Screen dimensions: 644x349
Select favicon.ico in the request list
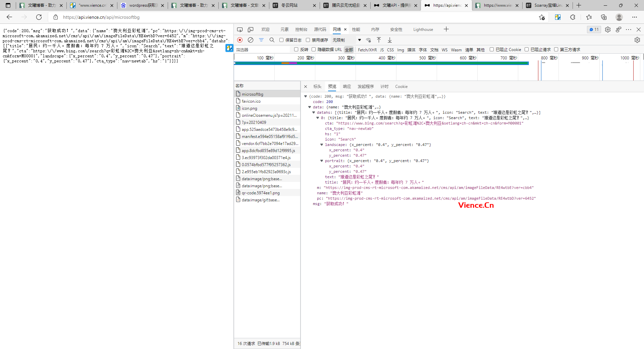click(x=251, y=101)
